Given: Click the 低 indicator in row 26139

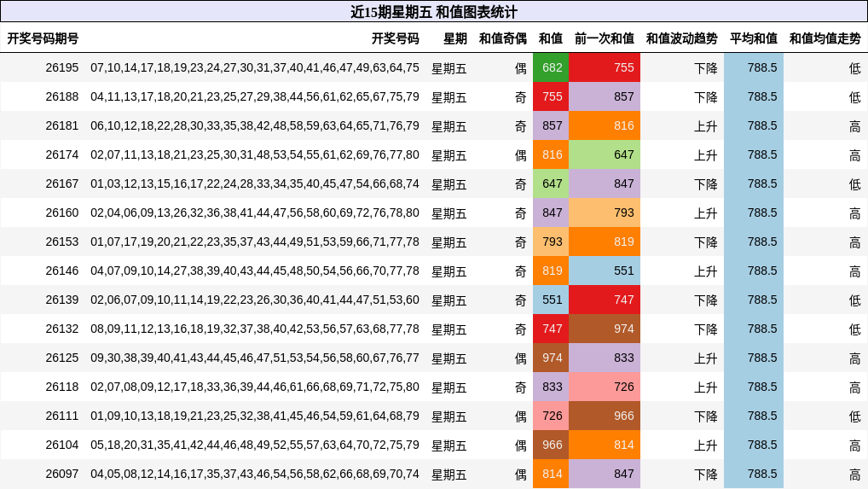Looking at the screenshot, I should coord(854,300).
